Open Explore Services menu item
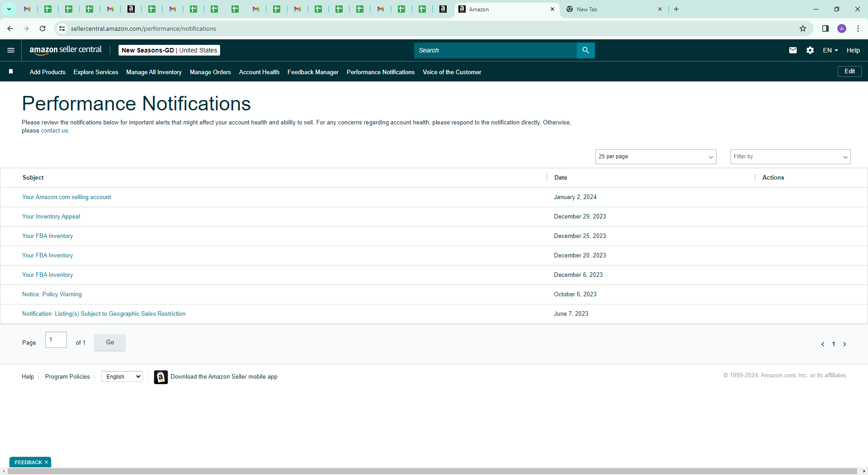The width and height of the screenshot is (868, 475). pyautogui.click(x=96, y=72)
